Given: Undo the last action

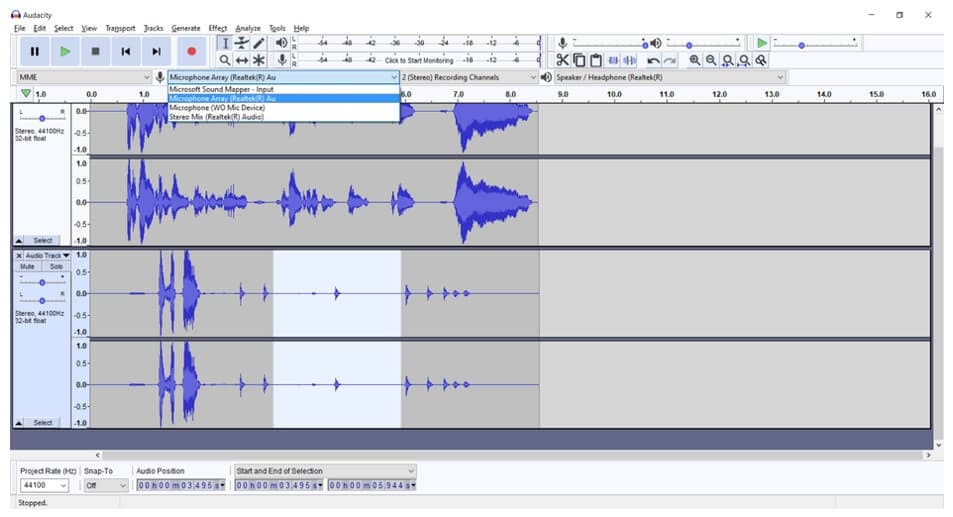Looking at the screenshot, I should click(653, 60).
